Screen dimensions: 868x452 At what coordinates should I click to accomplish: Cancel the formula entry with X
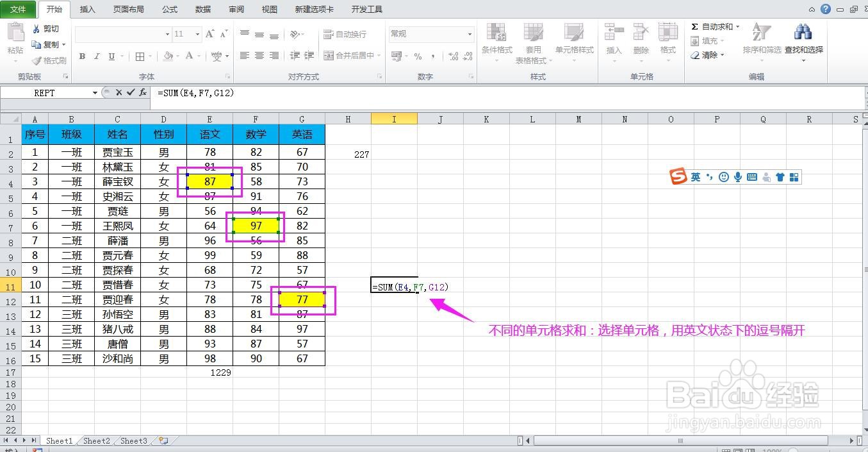tap(119, 93)
